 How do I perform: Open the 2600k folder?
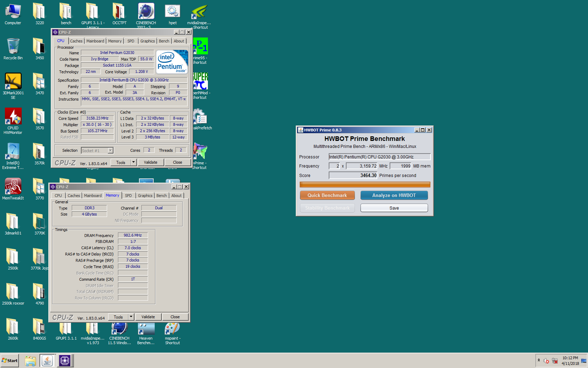[x=13, y=329]
